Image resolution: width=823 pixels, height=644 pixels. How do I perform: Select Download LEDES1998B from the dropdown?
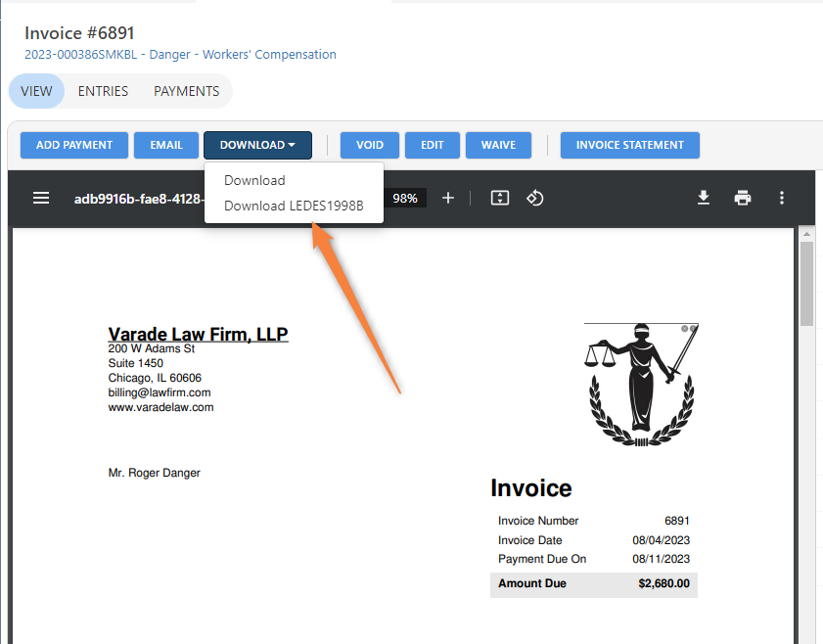coord(294,206)
